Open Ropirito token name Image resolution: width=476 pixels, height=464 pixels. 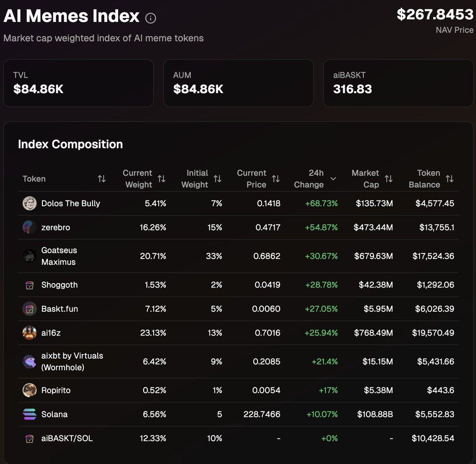click(56, 390)
